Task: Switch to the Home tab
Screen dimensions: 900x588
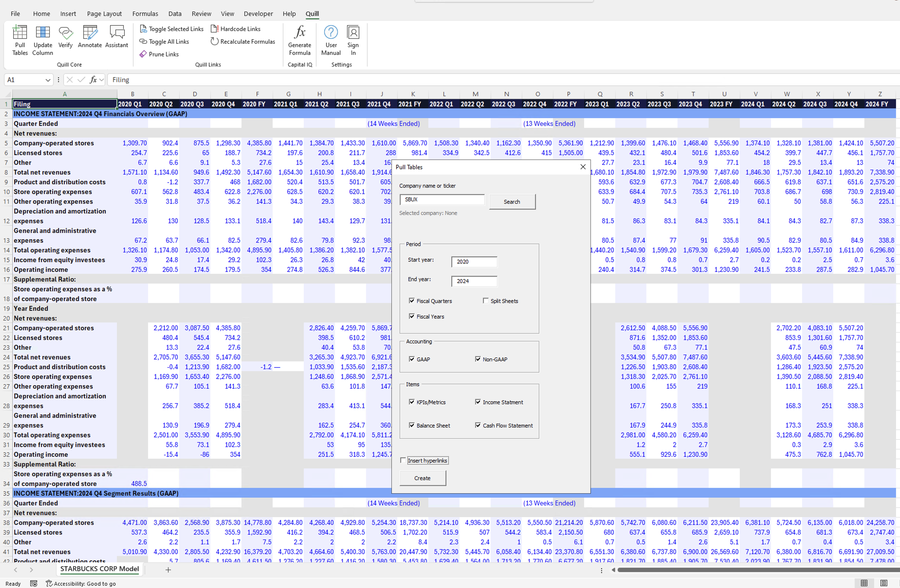Action: coord(42,14)
